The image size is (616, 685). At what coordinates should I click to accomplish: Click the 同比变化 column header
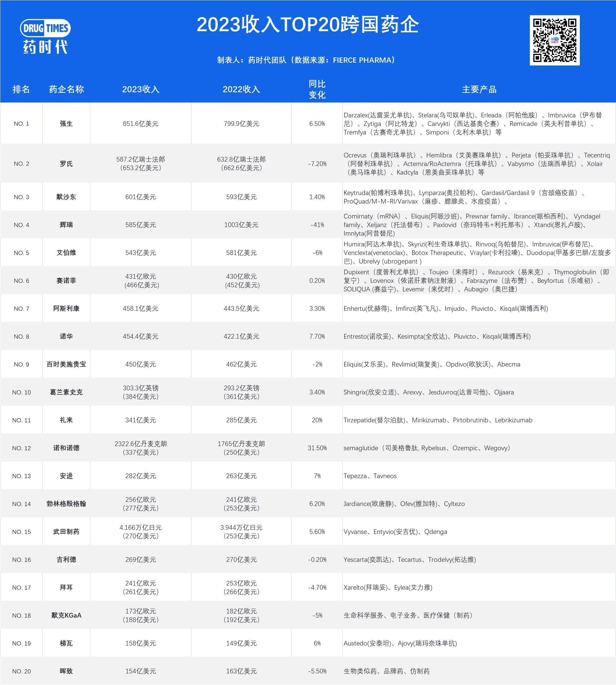(317, 89)
